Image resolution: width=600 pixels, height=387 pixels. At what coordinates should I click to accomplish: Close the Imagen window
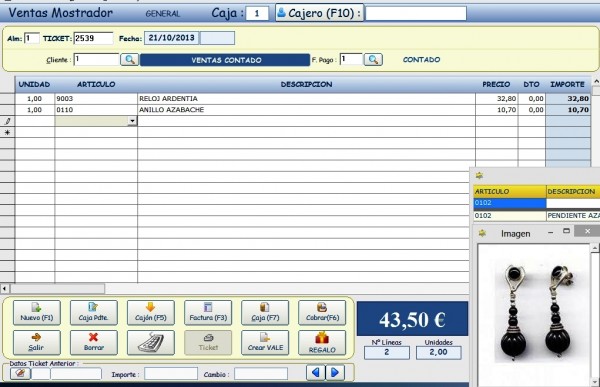587,231
